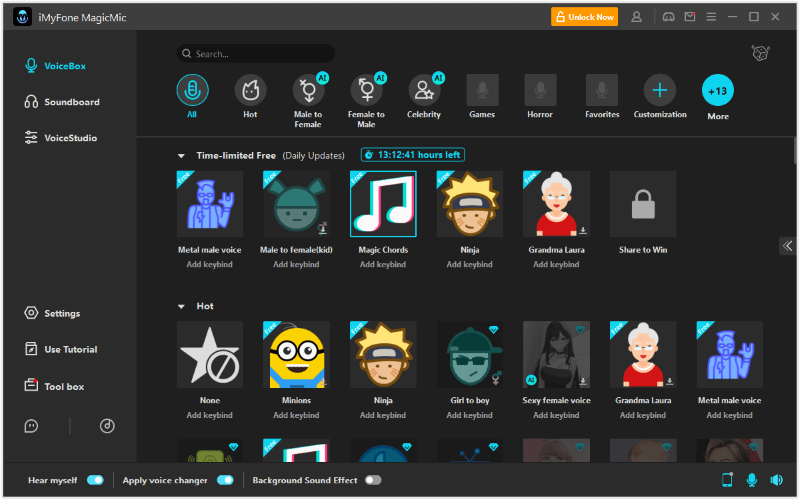
Task: Click the Customization plus icon
Action: click(x=660, y=90)
